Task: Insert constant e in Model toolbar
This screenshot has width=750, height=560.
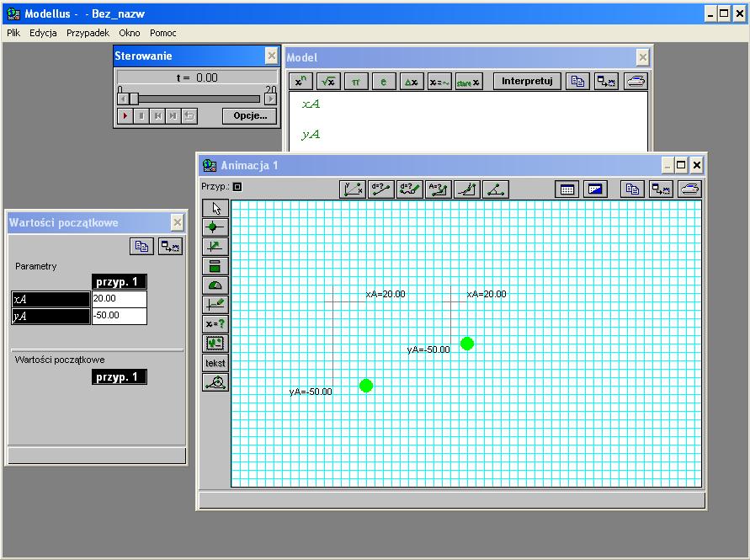Action: click(x=384, y=82)
